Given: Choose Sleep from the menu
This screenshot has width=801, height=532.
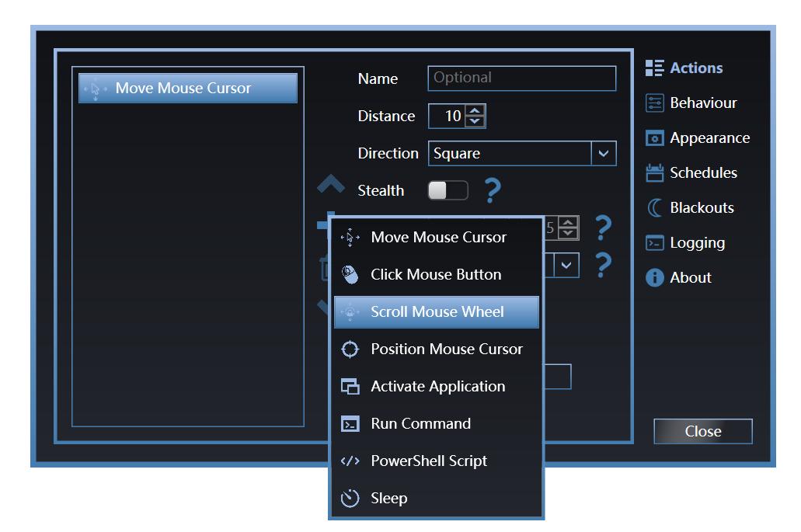Looking at the screenshot, I should point(437,498).
